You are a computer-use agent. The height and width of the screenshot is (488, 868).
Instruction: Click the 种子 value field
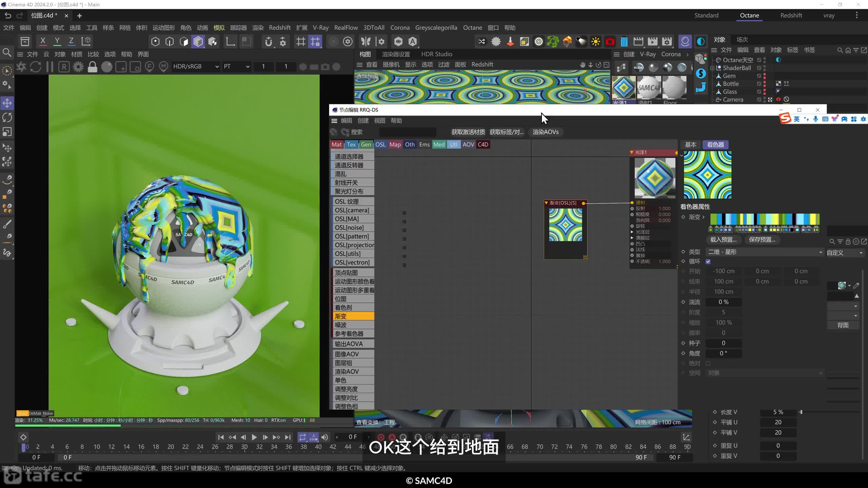click(x=723, y=343)
